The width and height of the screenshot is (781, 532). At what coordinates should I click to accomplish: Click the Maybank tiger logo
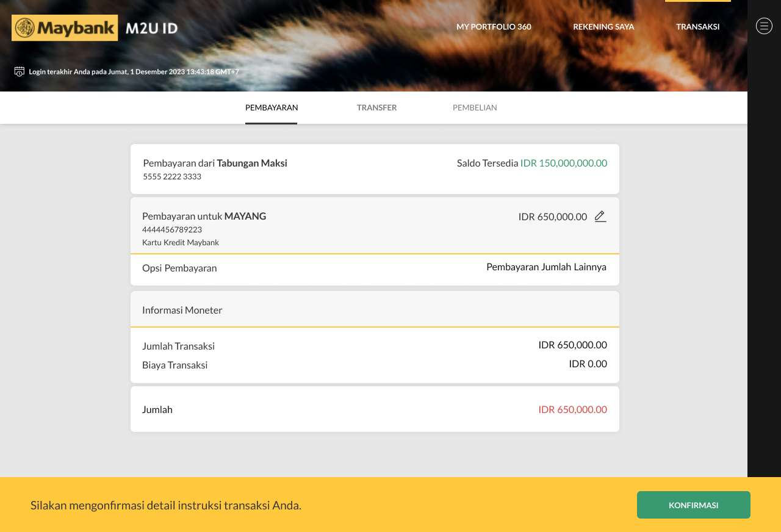click(25, 28)
